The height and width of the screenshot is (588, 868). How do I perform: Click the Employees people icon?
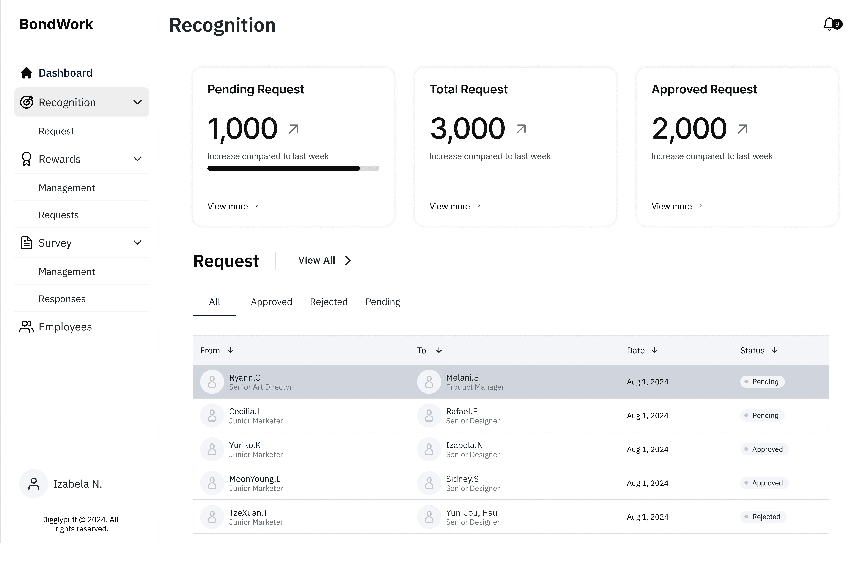pyautogui.click(x=27, y=327)
